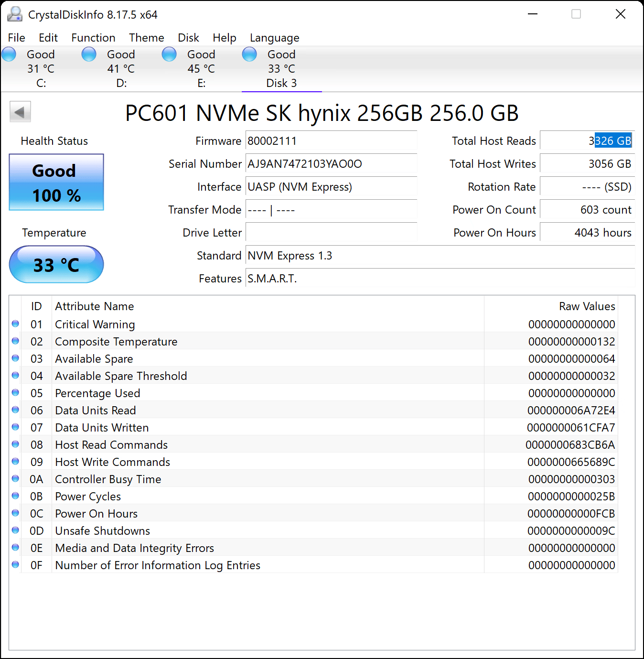This screenshot has height=659, width=644.
Task: Click the CrystalDiskInfo app icon in title bar
Action: [15, 14]
